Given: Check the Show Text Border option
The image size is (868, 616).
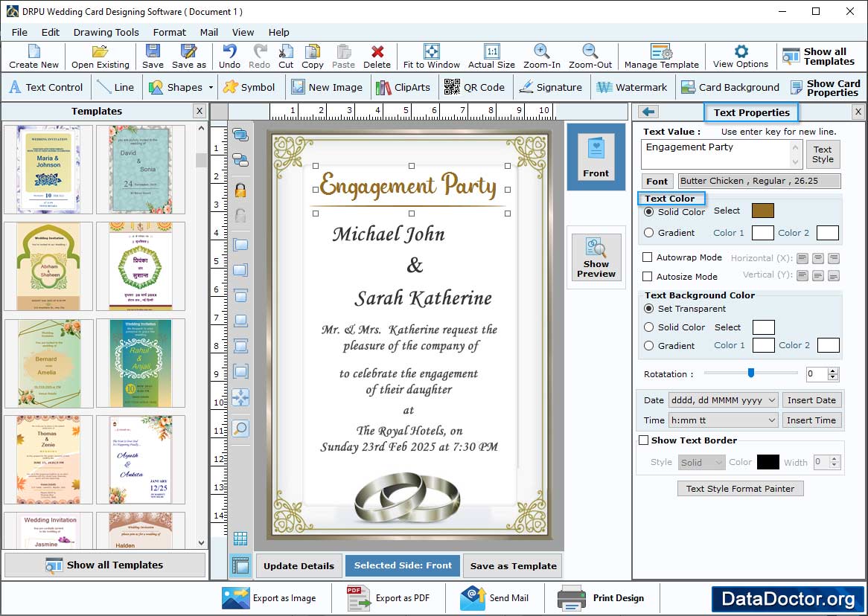Looking at the screenshot, I should 644,440.
